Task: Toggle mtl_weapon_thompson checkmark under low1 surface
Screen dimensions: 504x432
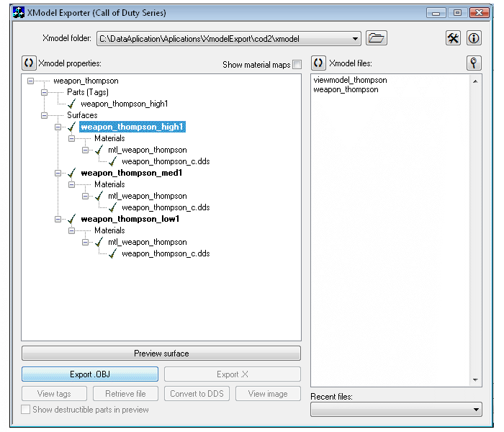Action: coord(99,242)
